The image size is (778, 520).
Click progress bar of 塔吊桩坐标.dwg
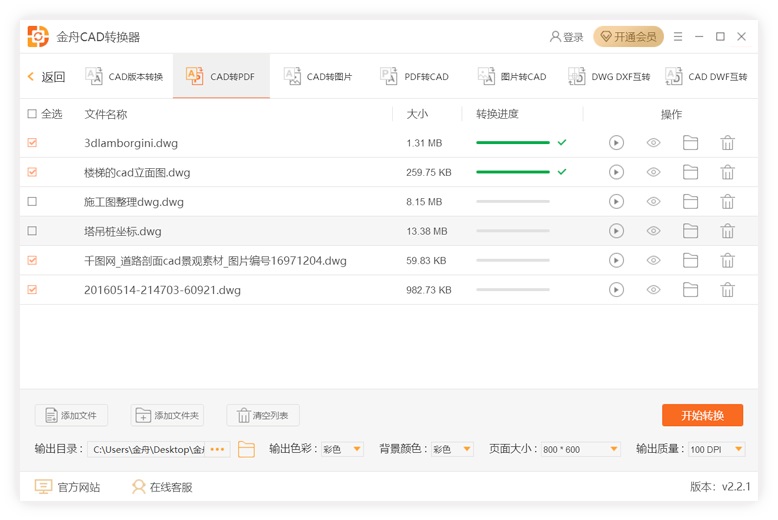(513, 231)
